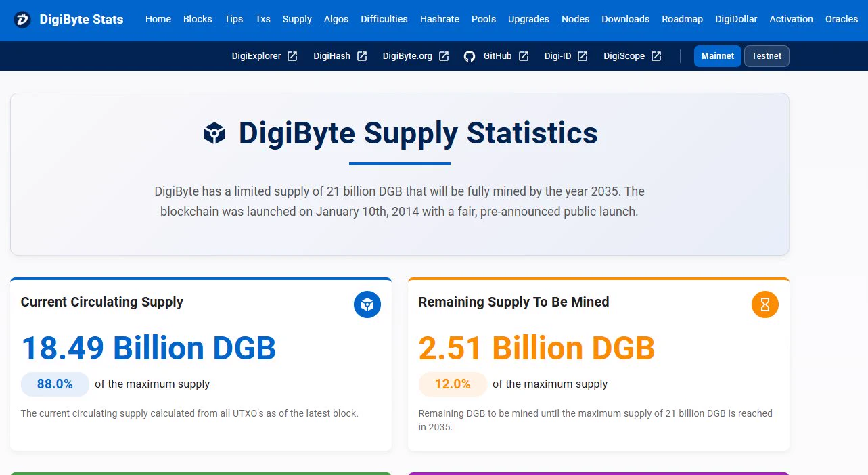Open the Tips page
This screenshot has height=475, width=868.
point(234,20)
